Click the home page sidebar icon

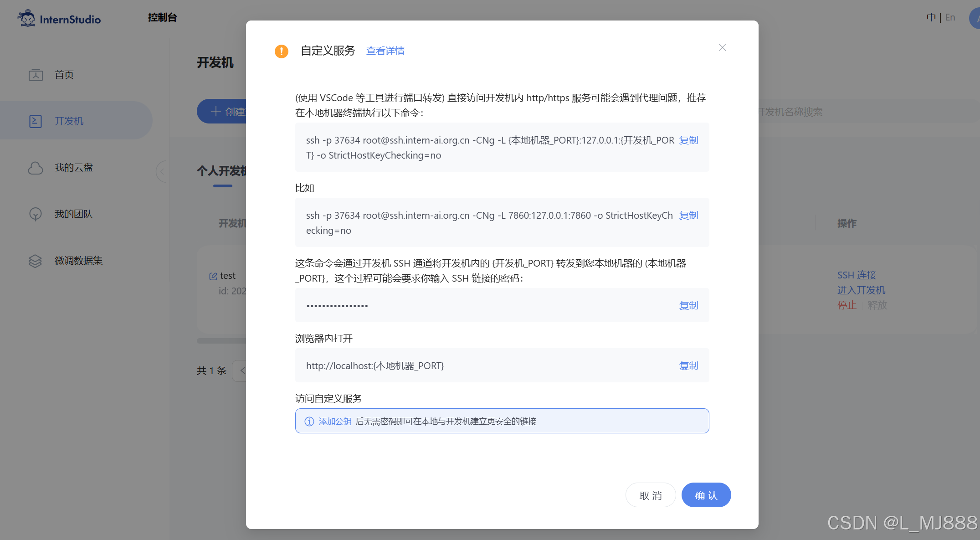tap(36, 75)
